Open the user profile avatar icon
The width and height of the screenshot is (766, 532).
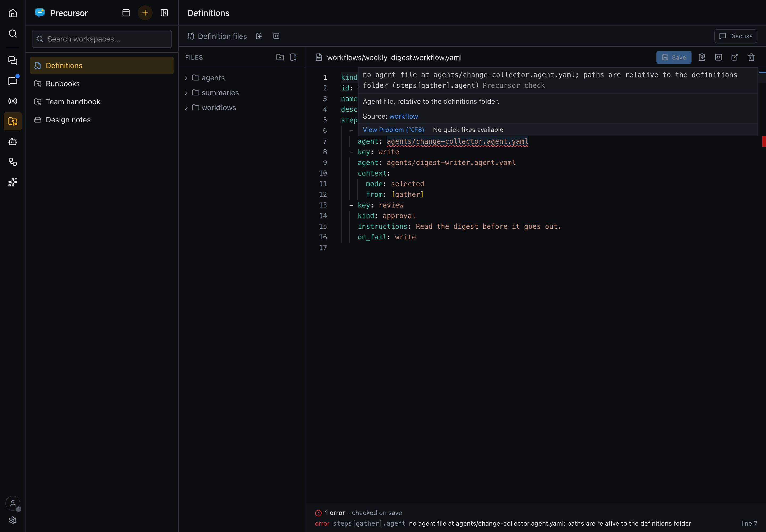(13, 503)
